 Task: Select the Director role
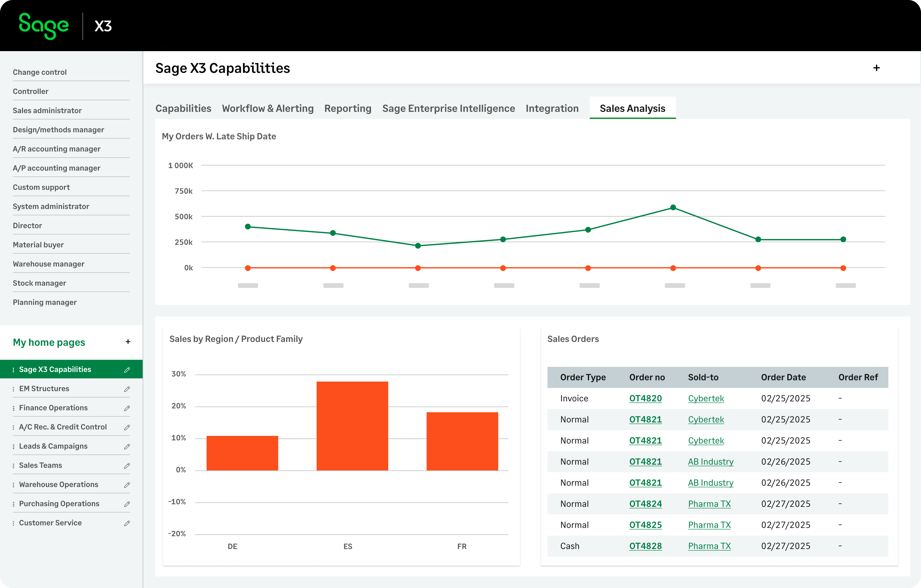27,226
